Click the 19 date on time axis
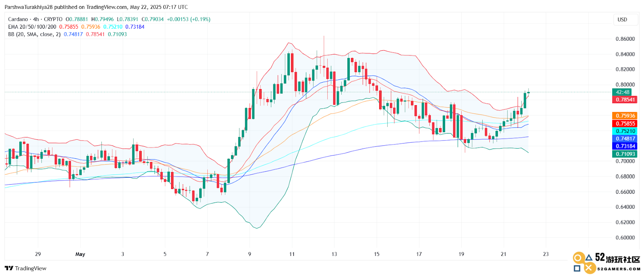This screenshot has height=276, width=644. click(x=461, y=254)
